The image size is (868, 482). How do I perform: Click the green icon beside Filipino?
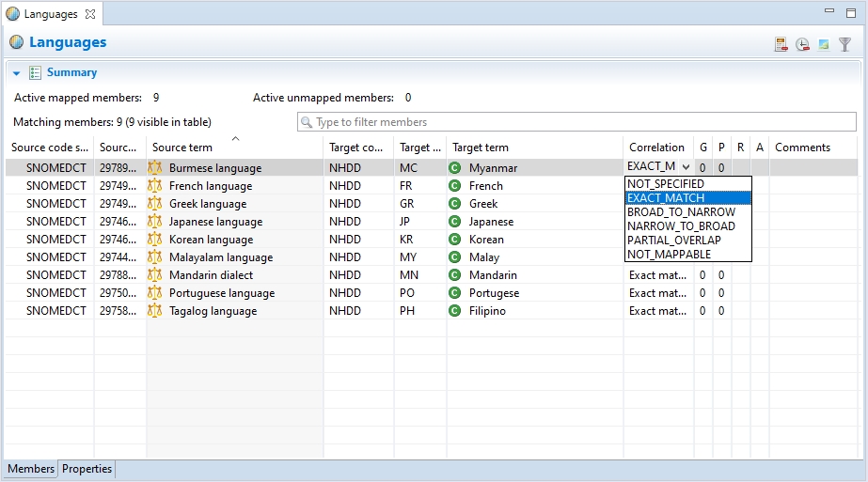click(455, 311)
